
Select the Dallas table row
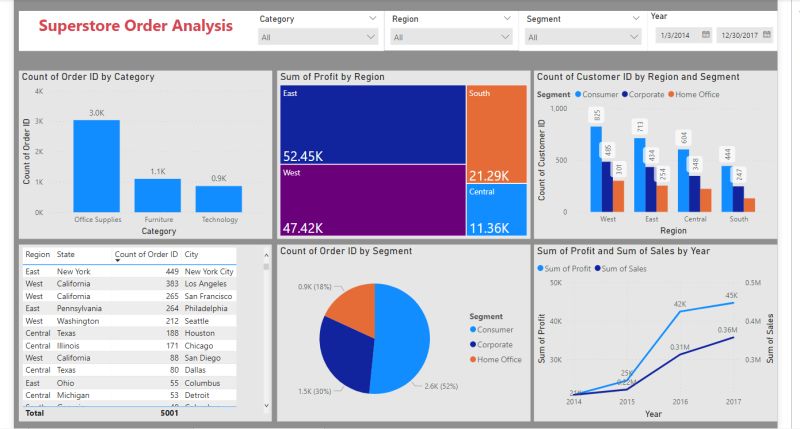point(130,370)
